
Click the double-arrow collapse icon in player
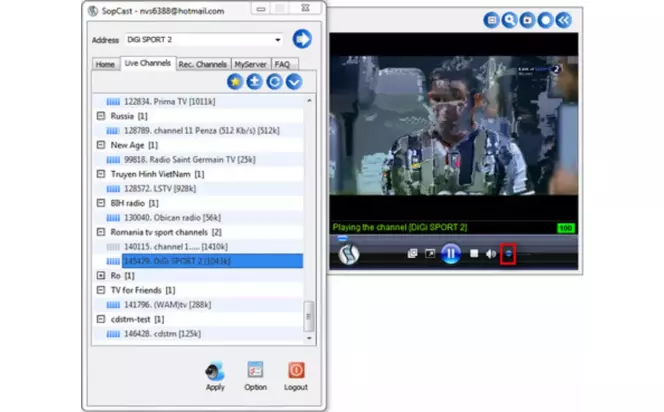coord(564,20)
